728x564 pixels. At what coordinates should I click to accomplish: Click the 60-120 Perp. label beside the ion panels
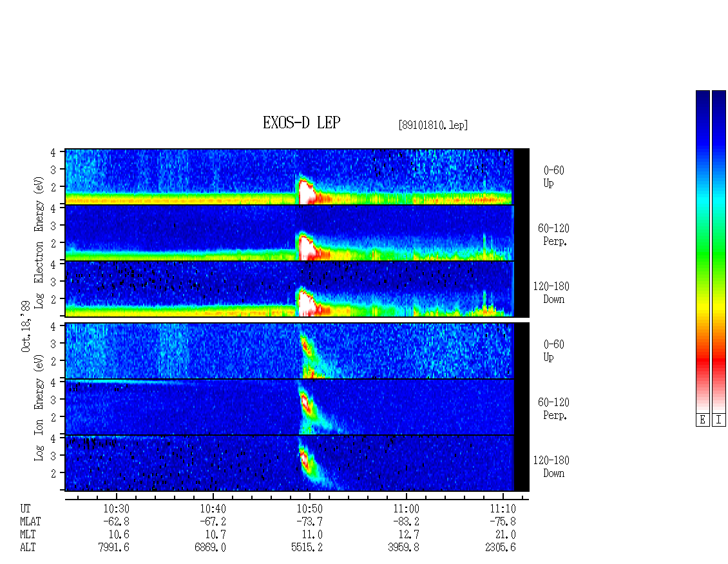(x=553, y=409)
